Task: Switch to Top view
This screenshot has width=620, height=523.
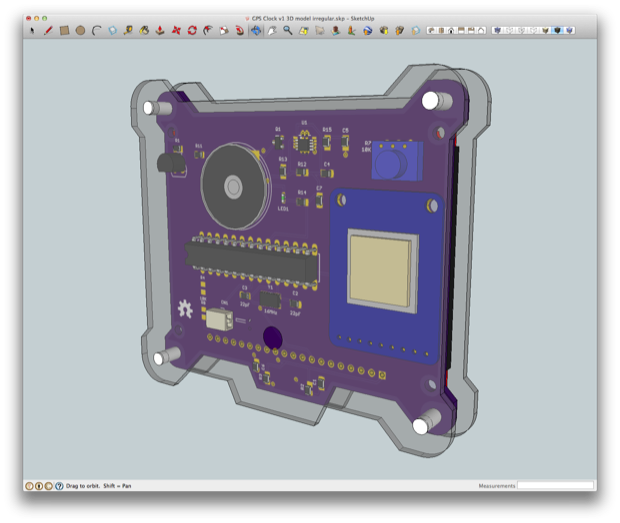Action: 441,30
